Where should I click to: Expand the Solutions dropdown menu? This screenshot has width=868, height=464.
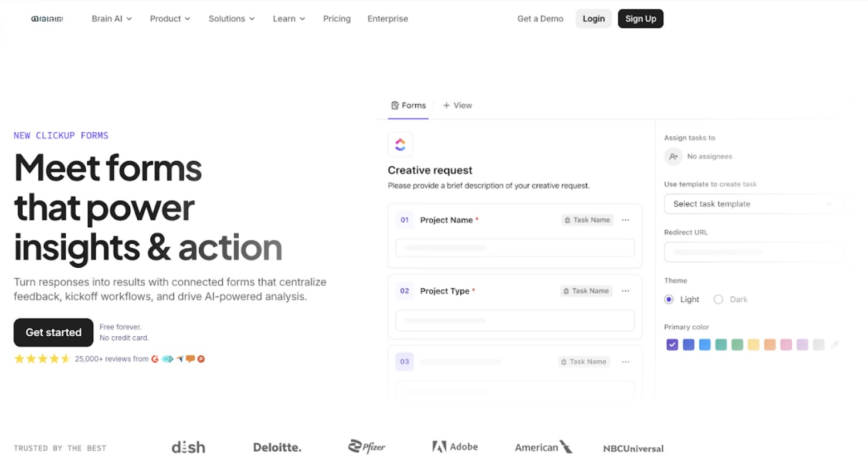point(232,19)
